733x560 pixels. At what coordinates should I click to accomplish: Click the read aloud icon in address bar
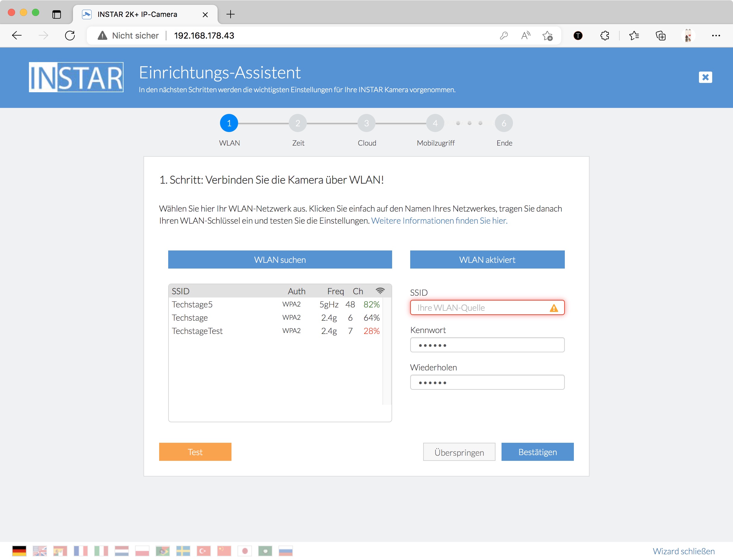pyautogui.click(x=525, y=36)
